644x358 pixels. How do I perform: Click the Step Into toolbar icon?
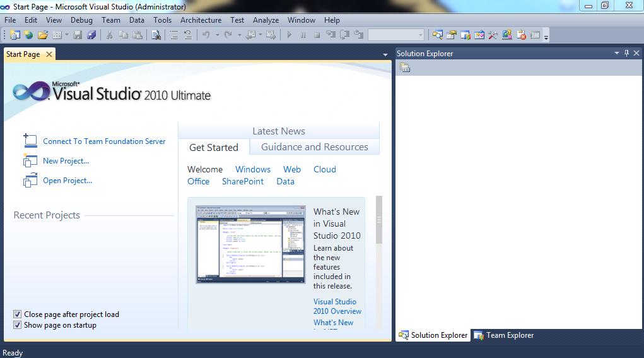point(331,35)
